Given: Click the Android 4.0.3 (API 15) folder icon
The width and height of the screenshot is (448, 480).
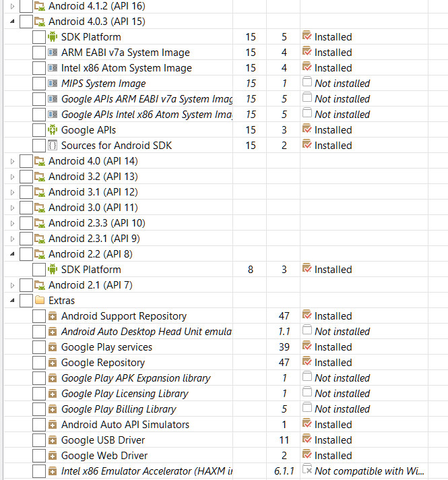Looking at the screenshot, I should click(40, 22).
